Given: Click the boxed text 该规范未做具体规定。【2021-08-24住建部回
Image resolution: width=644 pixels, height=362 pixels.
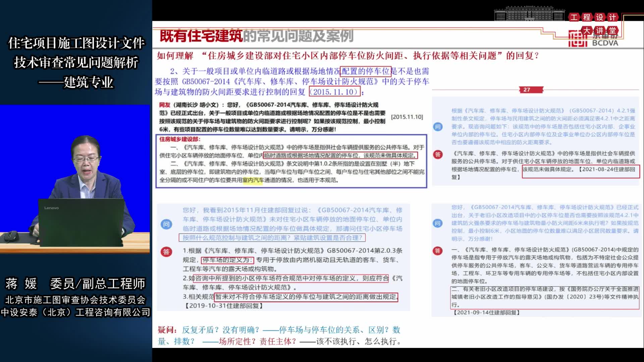Looking at the screenshot, I should pos(581,171).
